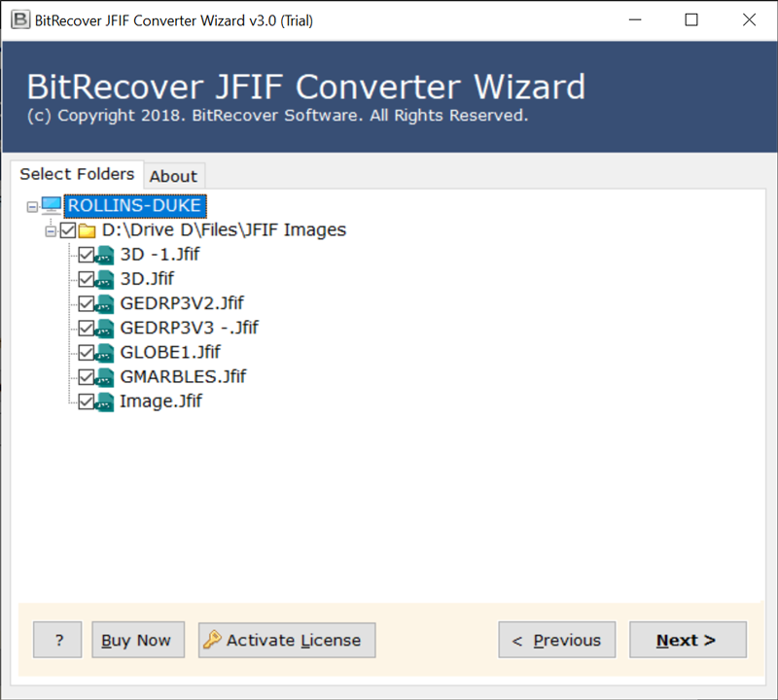Select the D:\Drive D\Files\JFIF Images path label

pos(224,230)
